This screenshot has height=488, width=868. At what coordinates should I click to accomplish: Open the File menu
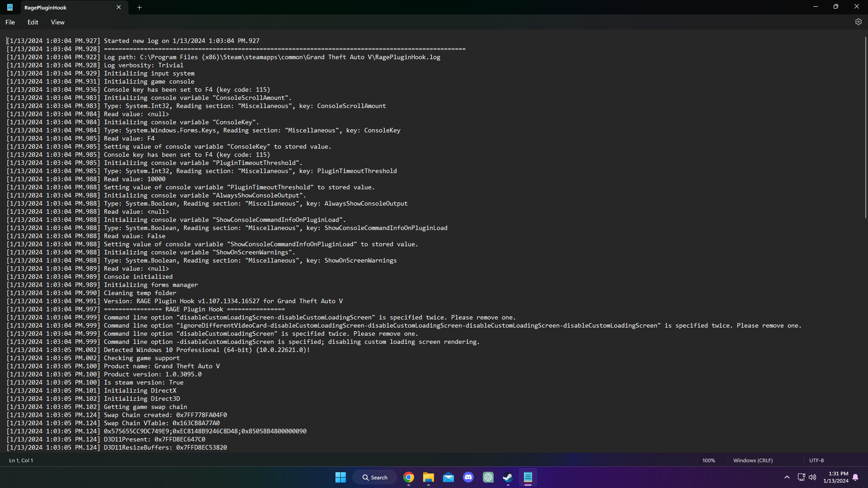coord(10,22)
